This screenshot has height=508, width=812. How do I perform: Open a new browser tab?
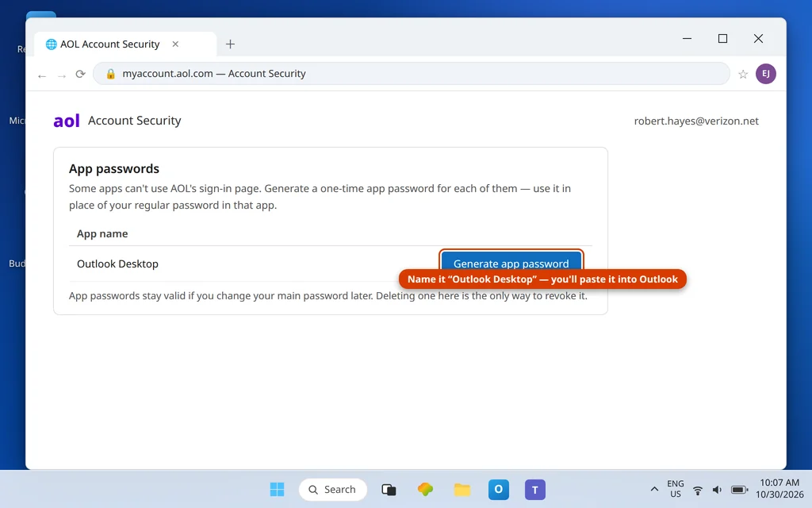(x=231, y=44)
